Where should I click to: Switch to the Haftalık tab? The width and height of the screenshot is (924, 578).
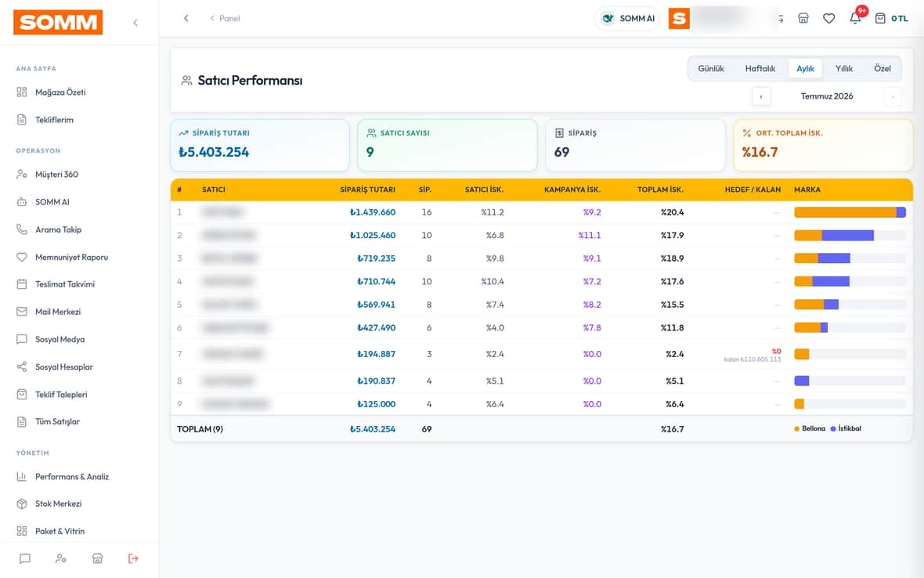coord(760,68)
